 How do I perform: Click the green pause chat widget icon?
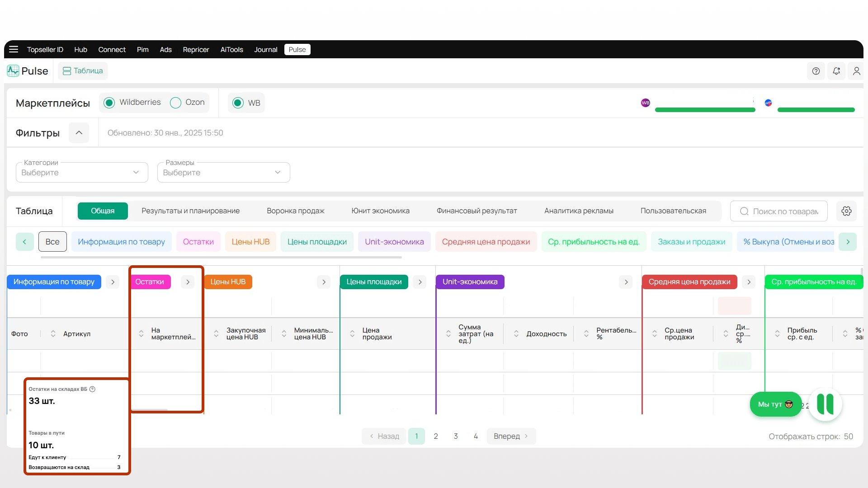[825, 404]
